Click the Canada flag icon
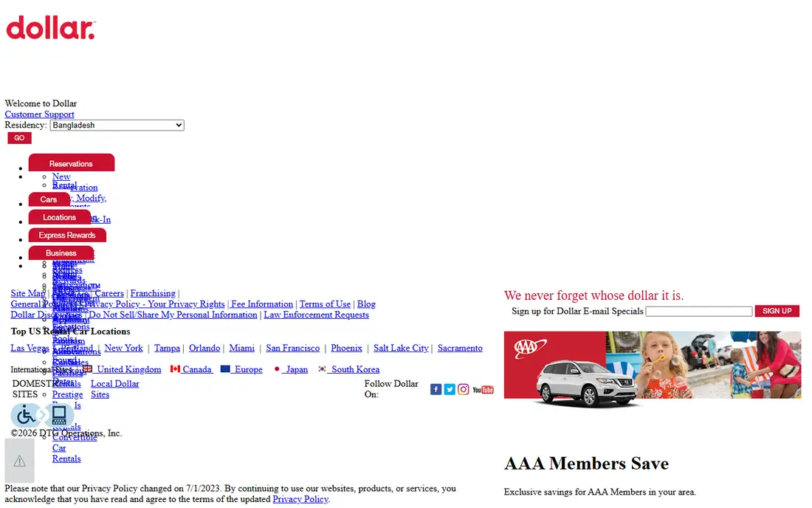The height and width of the screenshot is (508, 812). pyautogui.click(x=175, y=368)
